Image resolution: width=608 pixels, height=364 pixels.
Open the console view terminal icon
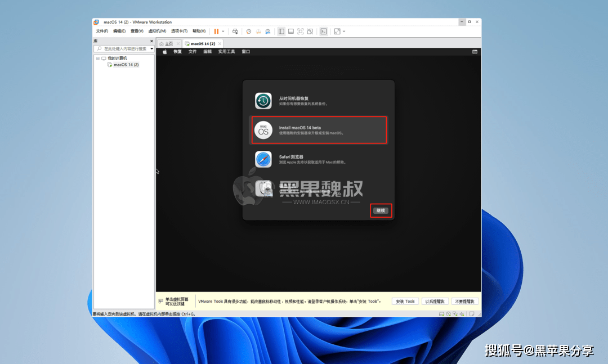[323, 32]
